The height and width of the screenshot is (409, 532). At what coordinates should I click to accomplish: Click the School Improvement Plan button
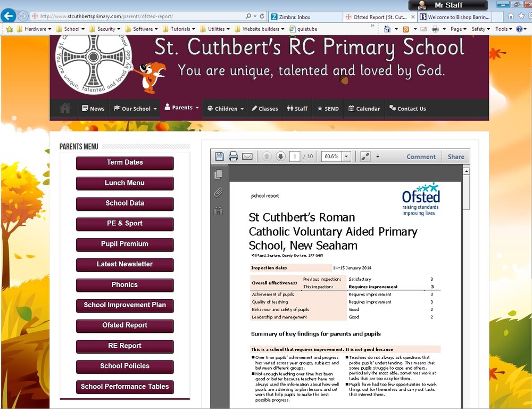click(125, 305)
